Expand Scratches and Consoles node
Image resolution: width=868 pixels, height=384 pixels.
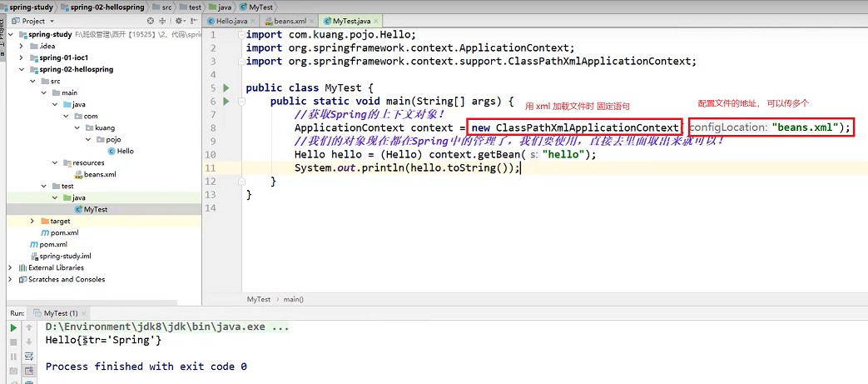tap(10, 279)
